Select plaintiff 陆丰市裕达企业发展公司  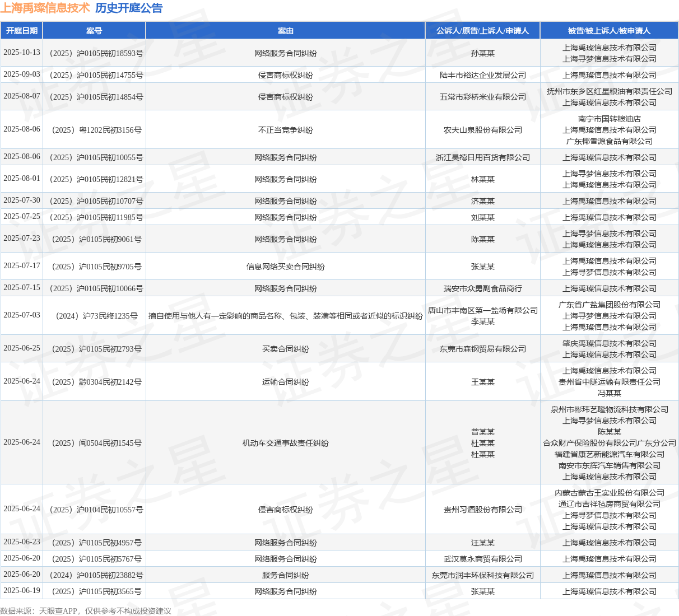click(482, 75)
